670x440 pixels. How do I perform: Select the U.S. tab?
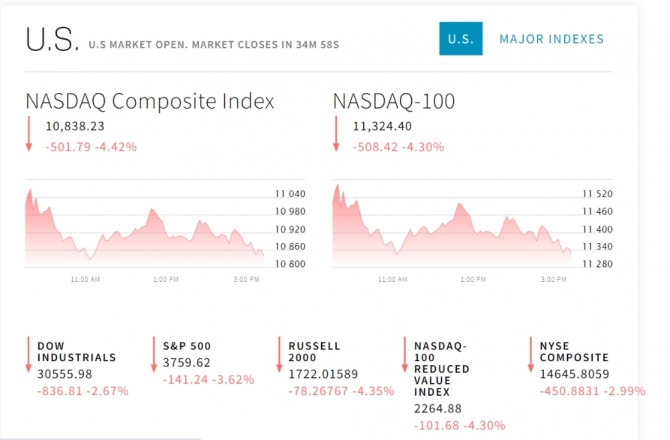click(x=460, y=39)
